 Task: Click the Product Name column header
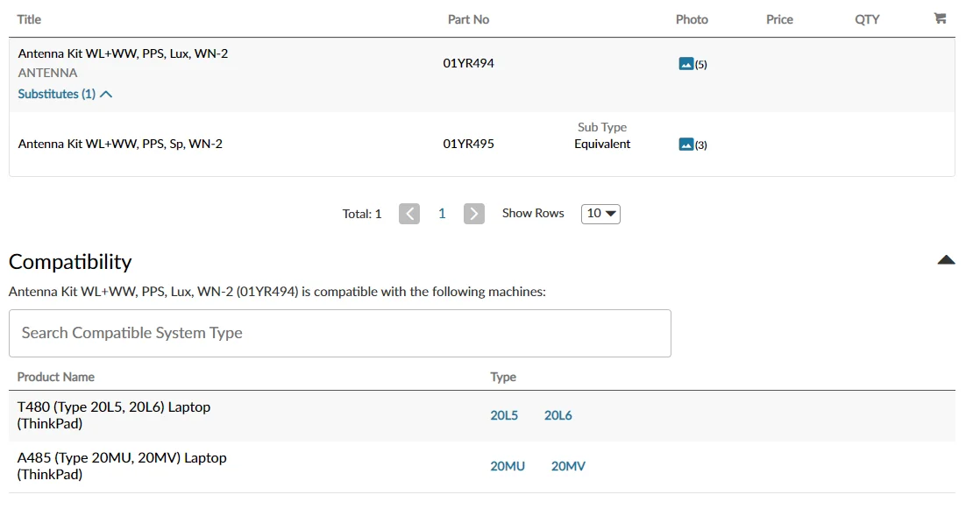[56, 377]
